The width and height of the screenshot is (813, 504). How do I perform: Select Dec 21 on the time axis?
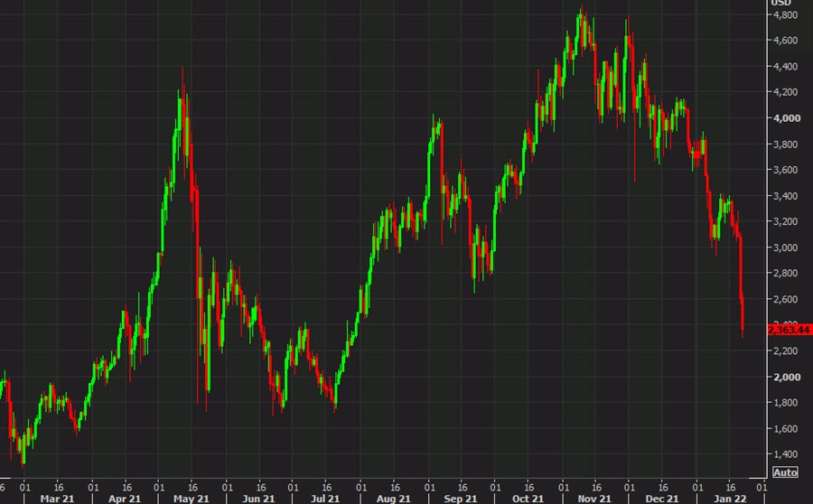pyautogui.click(x=664, y=496)
